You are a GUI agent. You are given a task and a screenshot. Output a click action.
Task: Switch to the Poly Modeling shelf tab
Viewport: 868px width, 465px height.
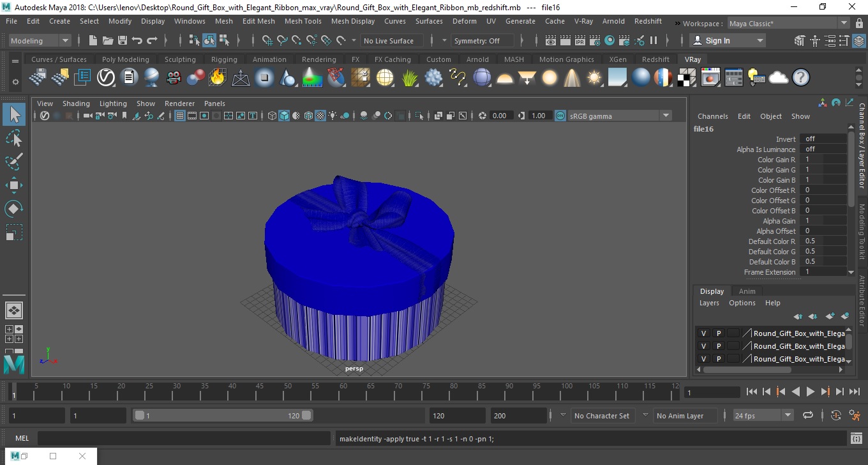[x=125, y=59]
